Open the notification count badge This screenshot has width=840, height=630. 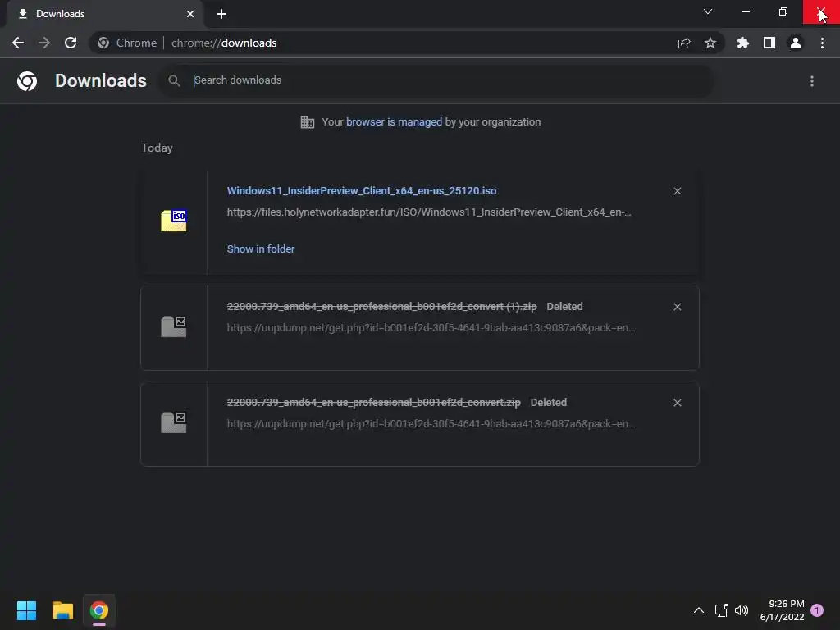[817, 610]
